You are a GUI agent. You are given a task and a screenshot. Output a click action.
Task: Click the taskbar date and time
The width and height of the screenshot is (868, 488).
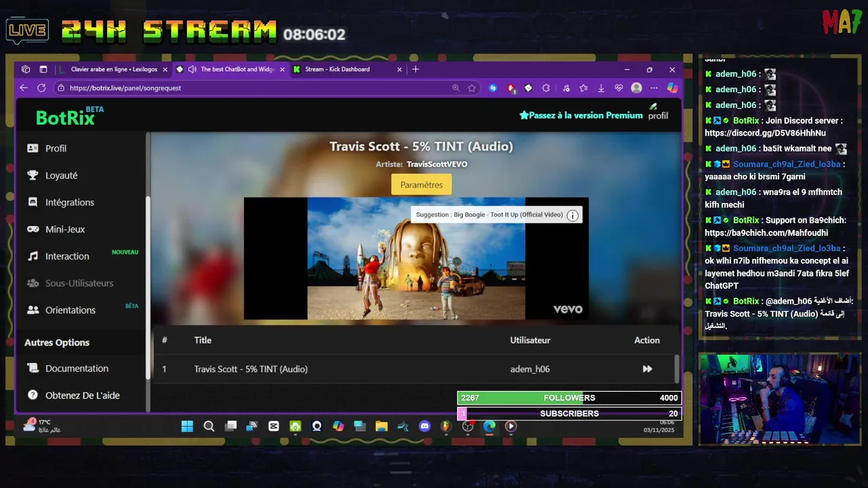(x=659, y=426)
